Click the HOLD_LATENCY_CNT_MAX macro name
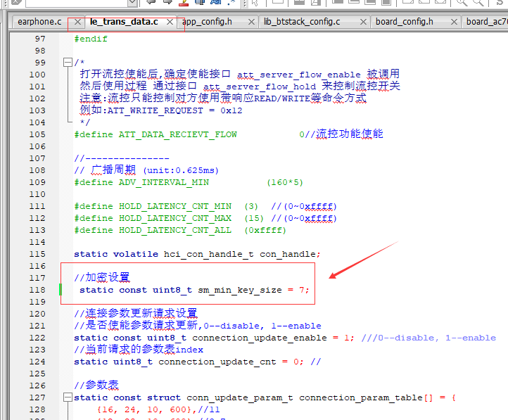 click(175, 218)
